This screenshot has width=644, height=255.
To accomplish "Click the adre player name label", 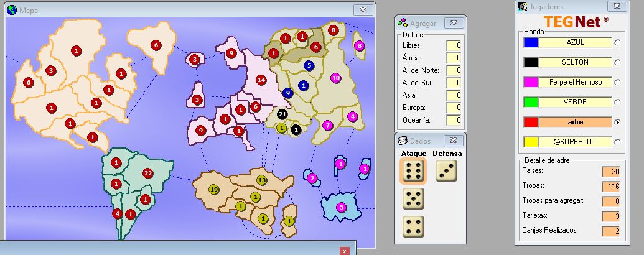I will [x=574, y=122].
